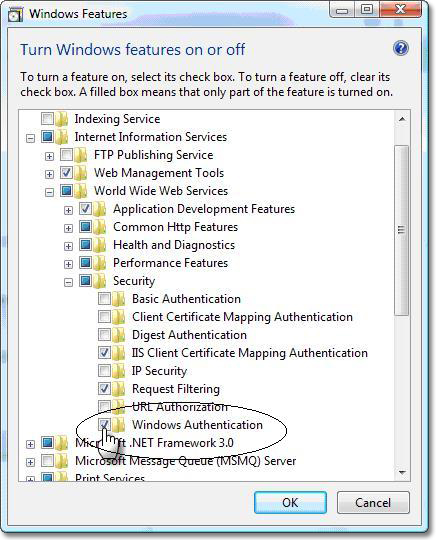Expand the Microsoft .NET Framework 3.0 node
This screenshot has width=436, height=540.
(30, 445)
